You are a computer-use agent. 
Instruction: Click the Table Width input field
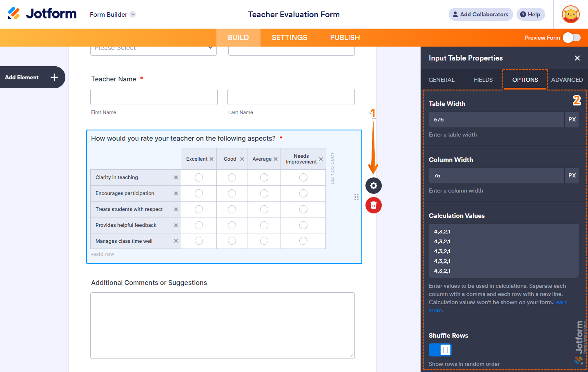tap(497, 119)
